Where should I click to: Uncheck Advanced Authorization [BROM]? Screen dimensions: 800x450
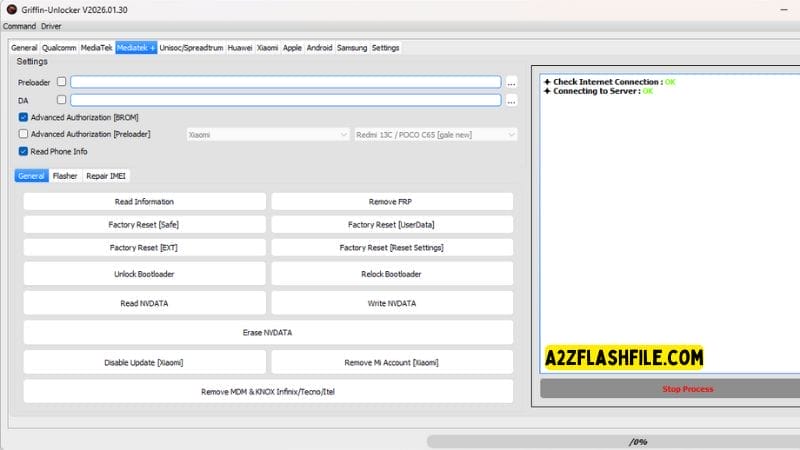[23, 117]
